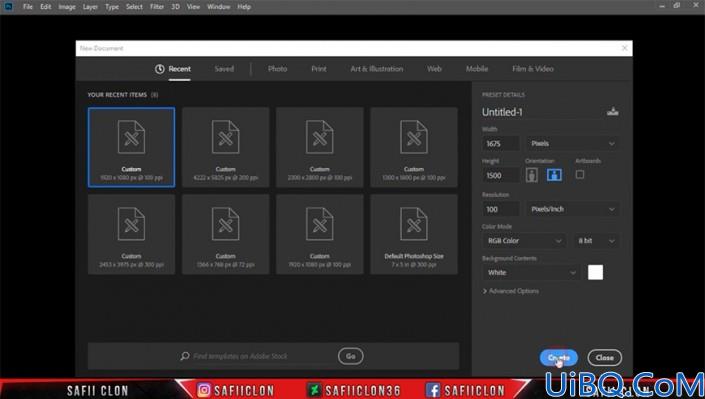Screen dimensions: 705x399
Task: Open Background Contents dropdown showing White
Action: [x=531, y=273]
